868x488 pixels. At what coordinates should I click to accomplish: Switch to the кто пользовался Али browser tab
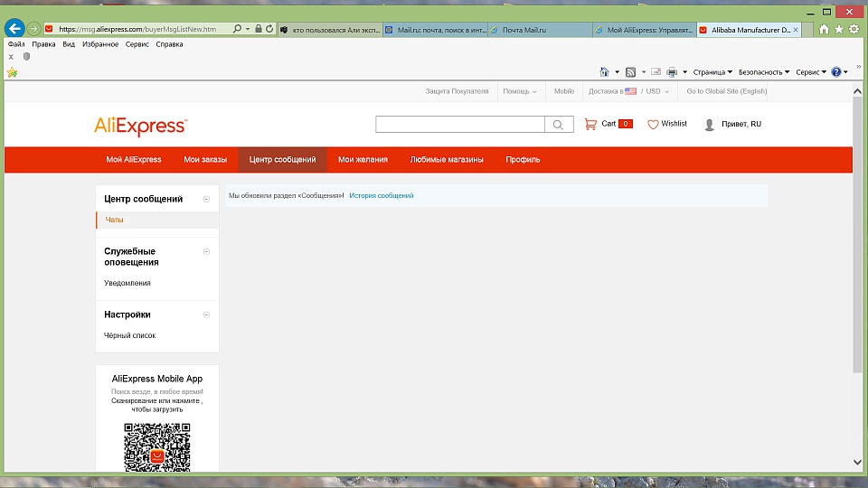click(x=330, y=30)
